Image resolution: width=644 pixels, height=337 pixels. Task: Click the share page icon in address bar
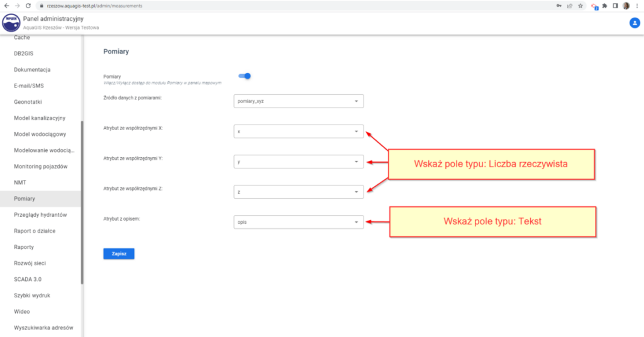[570, 6]
